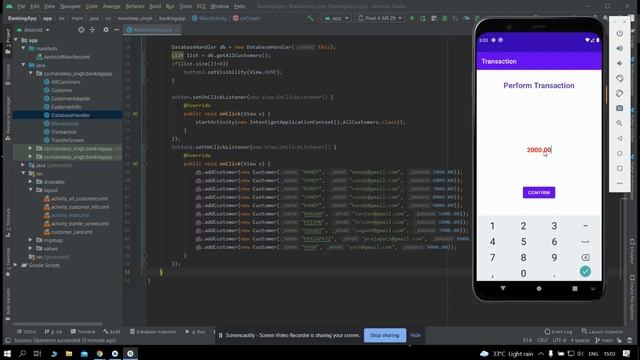The image size is (640, 360).
Task: Click the emulator power button
Action: (x=620, y=33)
